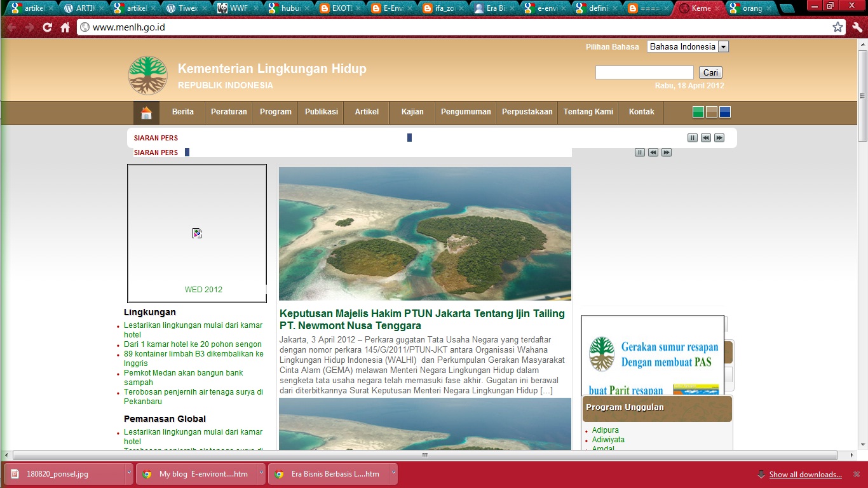The image size is (868, 488).
Task: Open the 180820_ponsel.jpg download
Action: pyautogui.click(x=64, y=474)
